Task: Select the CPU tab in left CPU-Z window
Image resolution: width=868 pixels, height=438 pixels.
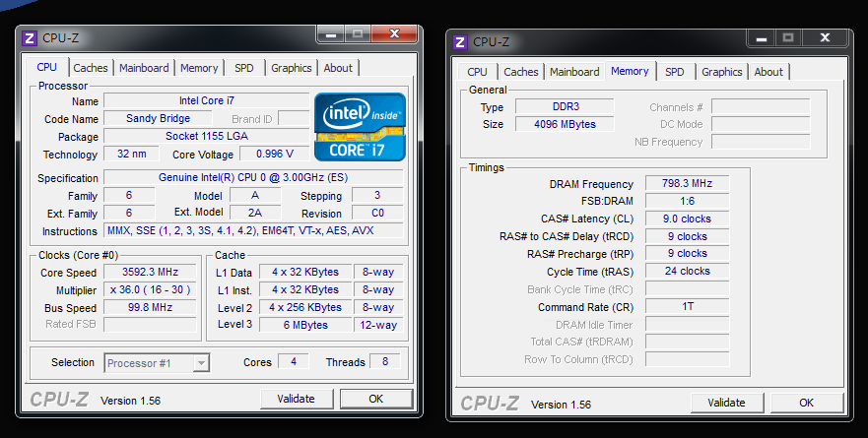Action: point(46,67)
